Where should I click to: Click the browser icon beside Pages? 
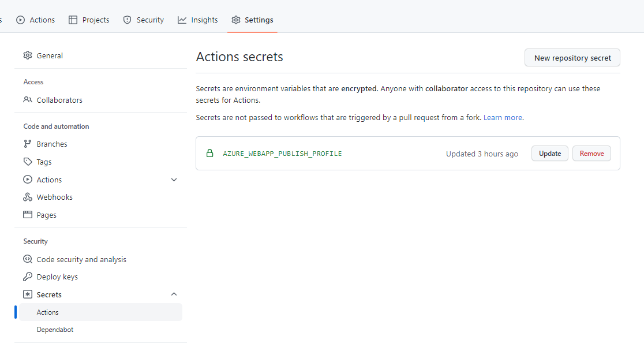(x=28, y=215)
